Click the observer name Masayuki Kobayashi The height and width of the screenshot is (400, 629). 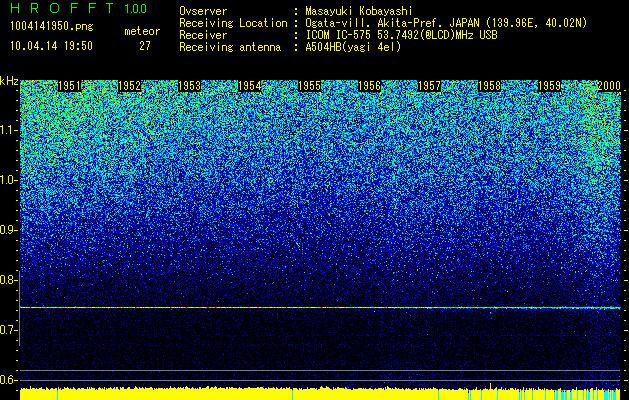point(358,11)
